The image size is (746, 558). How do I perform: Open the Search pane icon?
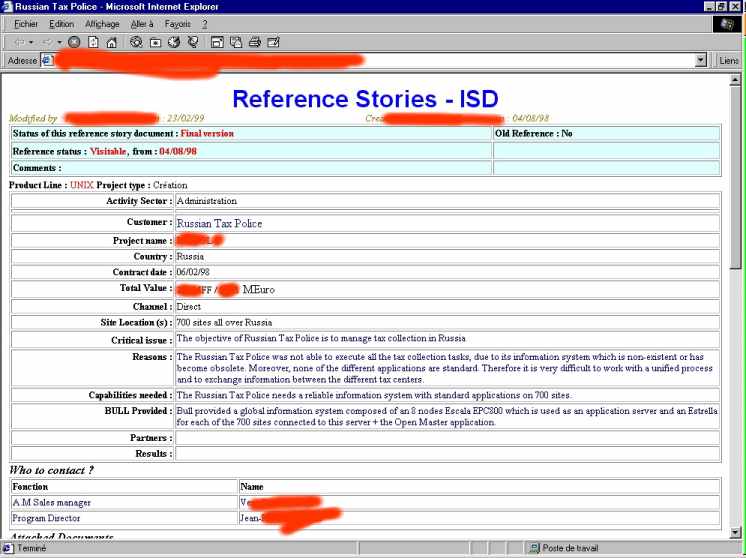tap(136, 42)
